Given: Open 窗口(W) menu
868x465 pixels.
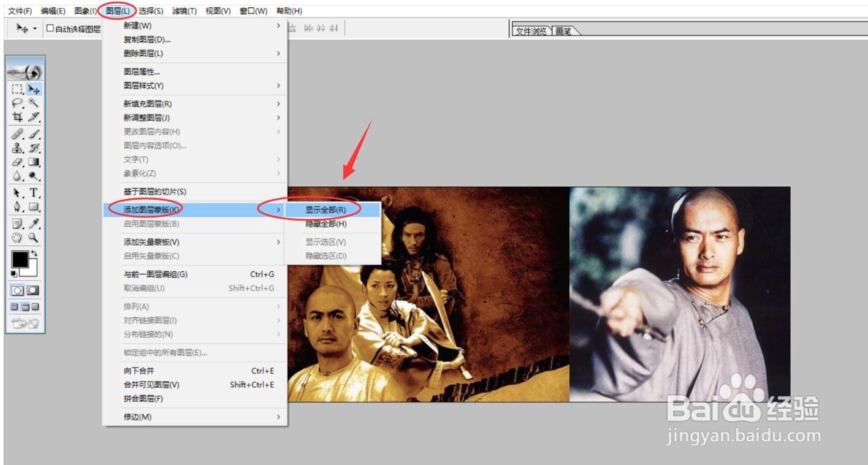Looking at the screenshot, I should [253, 11].
